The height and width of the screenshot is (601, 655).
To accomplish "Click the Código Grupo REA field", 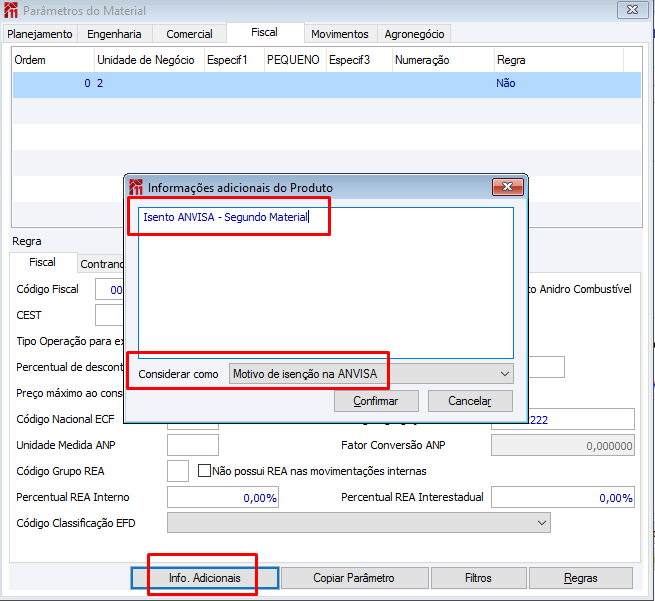I will click(x=178, y=471).
